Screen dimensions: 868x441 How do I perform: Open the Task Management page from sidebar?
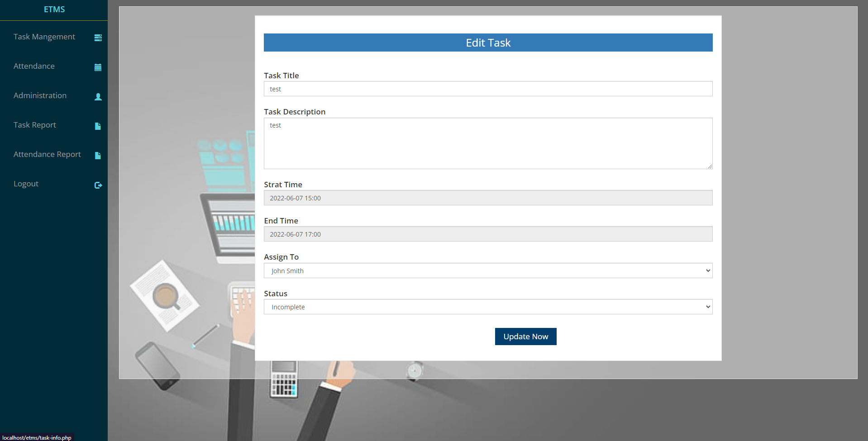click(x=44, y=37)
